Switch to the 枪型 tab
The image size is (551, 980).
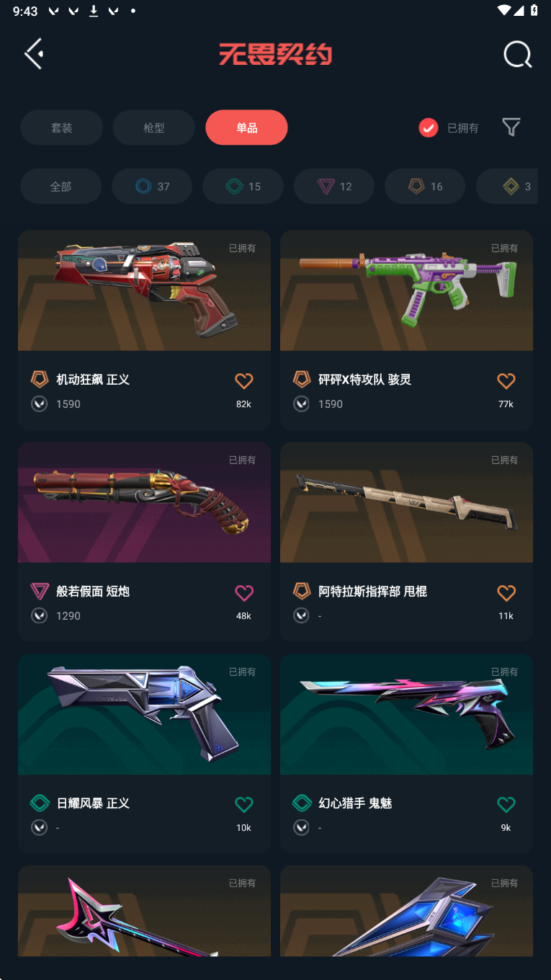pyautogui.click(x=154, y=128)
